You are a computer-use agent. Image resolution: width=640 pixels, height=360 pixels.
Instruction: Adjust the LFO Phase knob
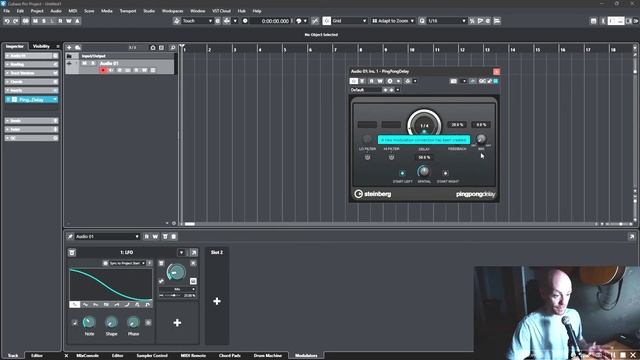coord(133,322)
